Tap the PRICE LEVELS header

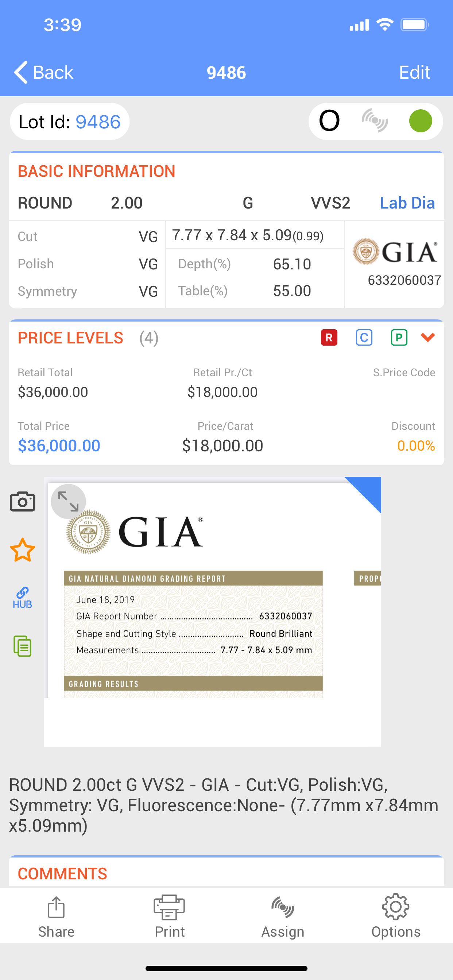70,338
